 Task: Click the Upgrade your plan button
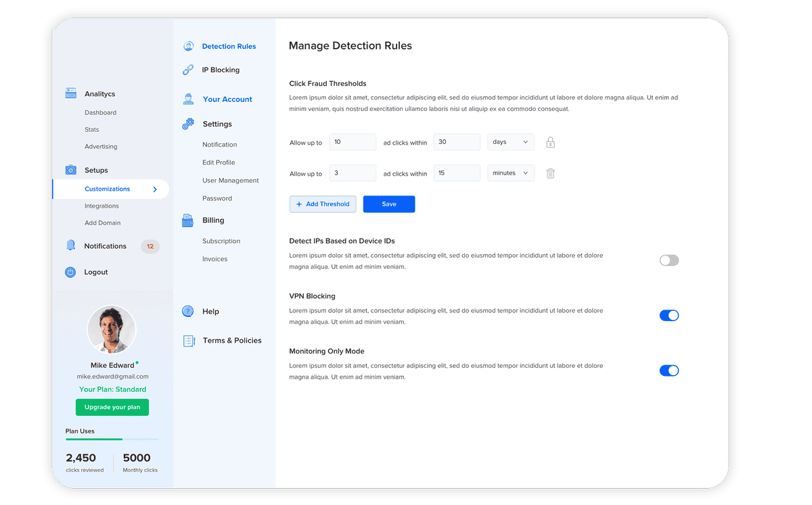point(112,407)
